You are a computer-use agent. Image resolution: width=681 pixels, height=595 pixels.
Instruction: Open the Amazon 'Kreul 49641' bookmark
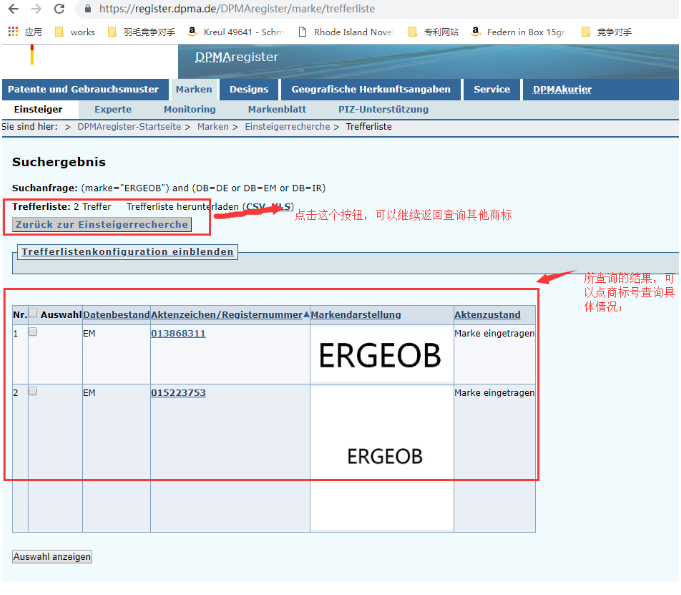tap(236, 32)
